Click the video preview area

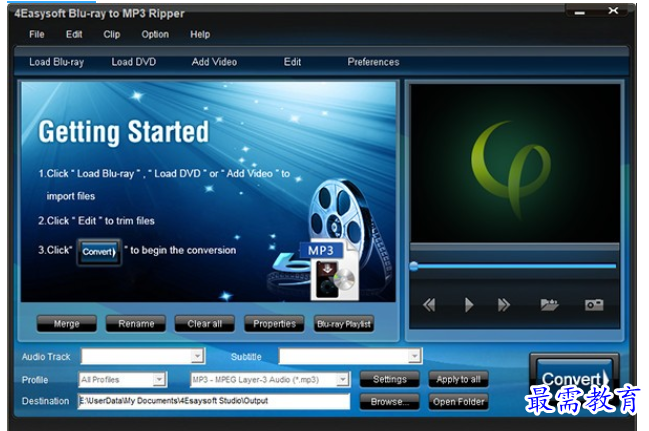515,163
